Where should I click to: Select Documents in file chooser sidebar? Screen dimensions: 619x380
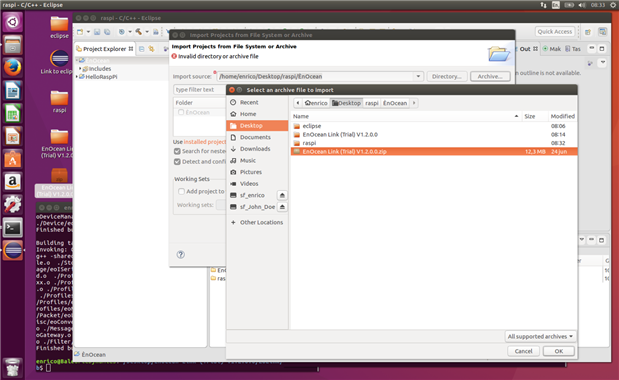[257, 137]
